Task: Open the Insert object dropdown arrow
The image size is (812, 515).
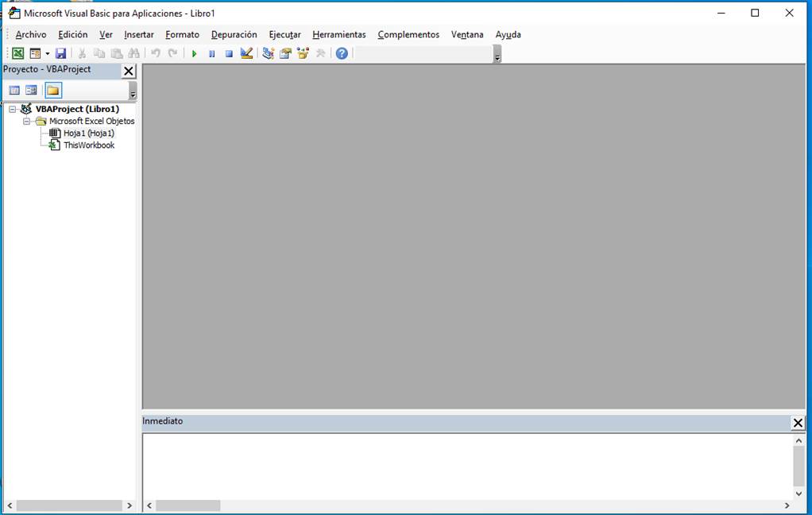Action: pos(47,53)
